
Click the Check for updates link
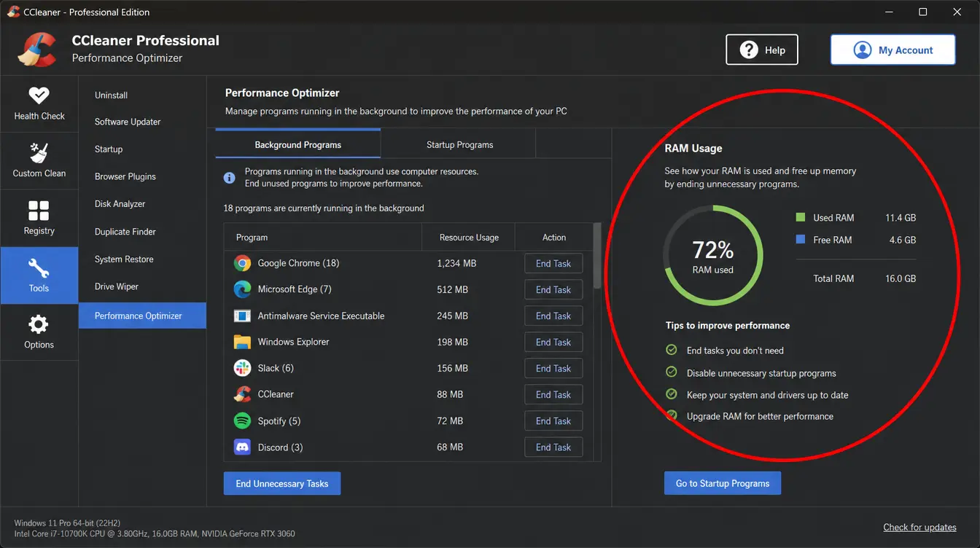pyautogui.click(x=919, y=527)
